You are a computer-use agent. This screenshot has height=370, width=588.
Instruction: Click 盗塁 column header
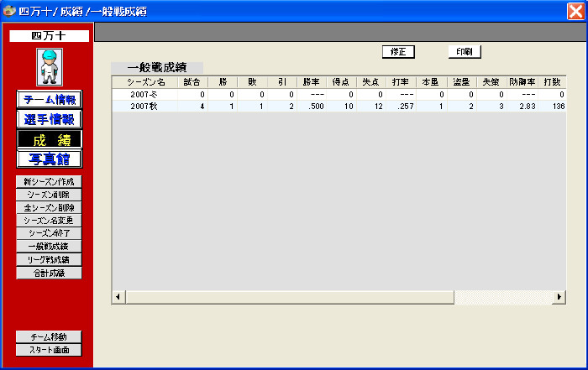coord(462,82)
